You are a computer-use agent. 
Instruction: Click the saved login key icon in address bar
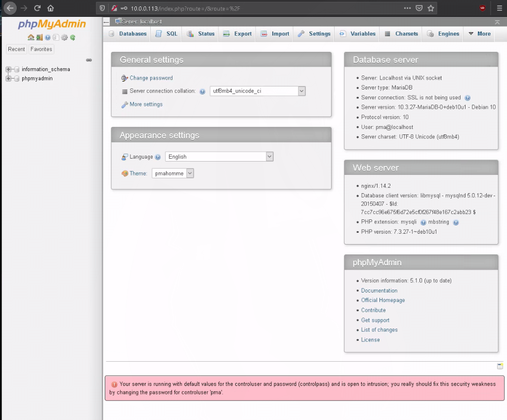124,8
